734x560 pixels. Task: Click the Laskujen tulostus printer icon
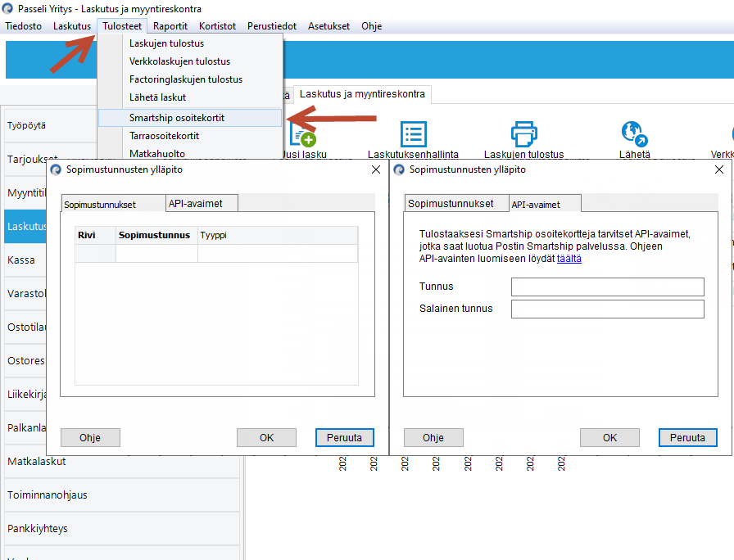click(x=523, y=134)
